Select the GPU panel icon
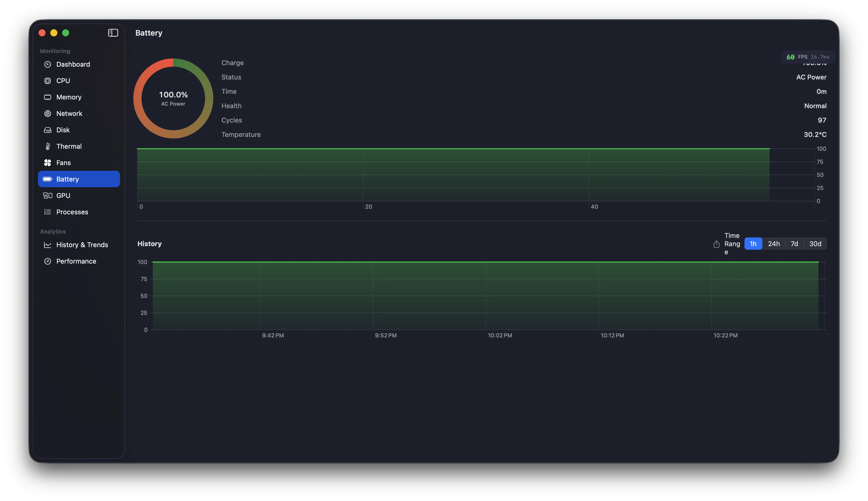The height and width of the screenshot is (501, 868). point(47,195)
